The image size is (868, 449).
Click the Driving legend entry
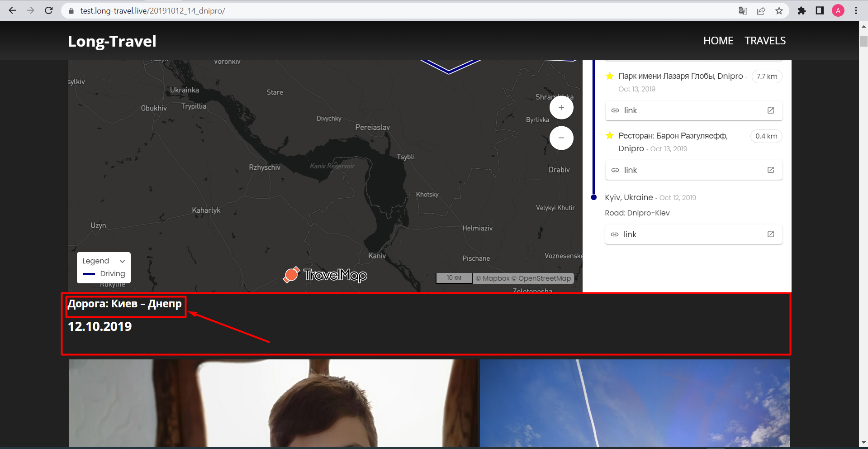point(104,274)
